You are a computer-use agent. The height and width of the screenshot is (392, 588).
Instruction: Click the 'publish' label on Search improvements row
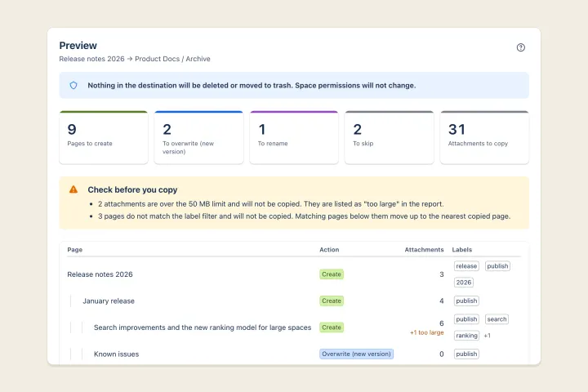pos(466,319)
